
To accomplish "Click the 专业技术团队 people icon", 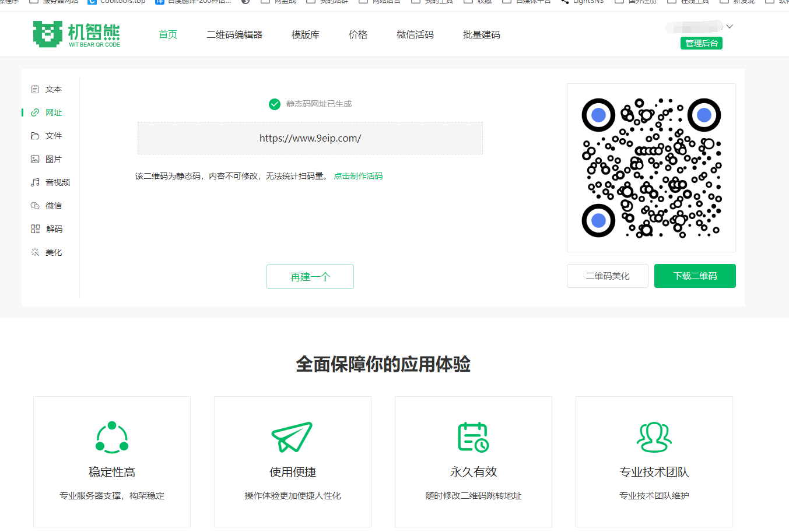I will click(x=654, y=437).
